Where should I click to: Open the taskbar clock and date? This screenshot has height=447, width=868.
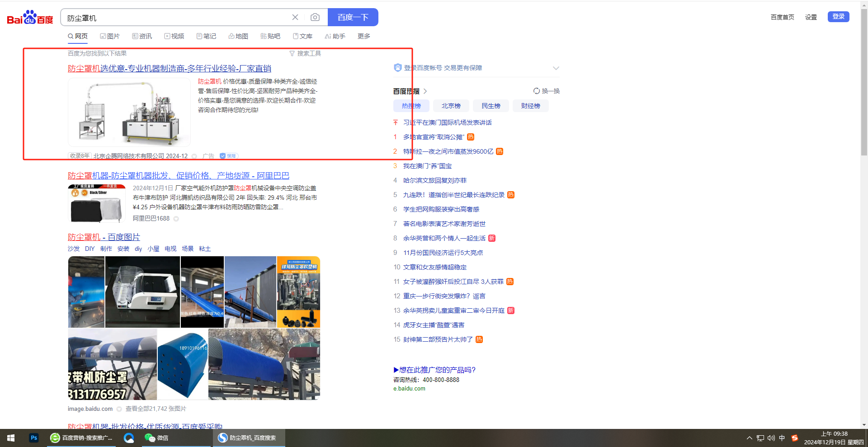pos(834,438)
